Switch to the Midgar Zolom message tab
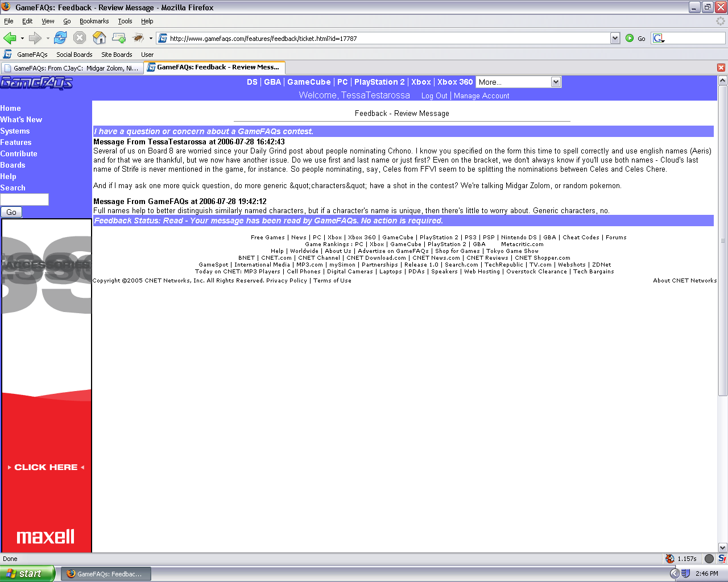Screen dimensions: 728x582 coord(72,68)
